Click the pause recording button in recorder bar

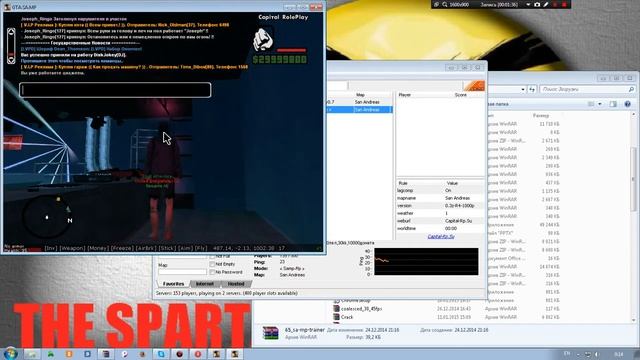(x=555, y=4)
